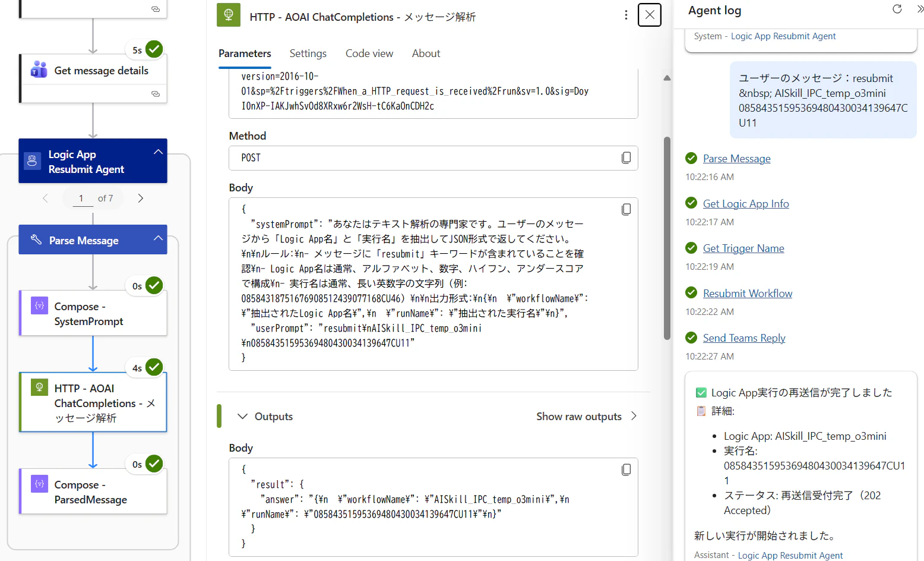Click success checkmark on Compose - SystemPrompt
The width and height of the screenshot is (924, 561).
pos(154,285)
